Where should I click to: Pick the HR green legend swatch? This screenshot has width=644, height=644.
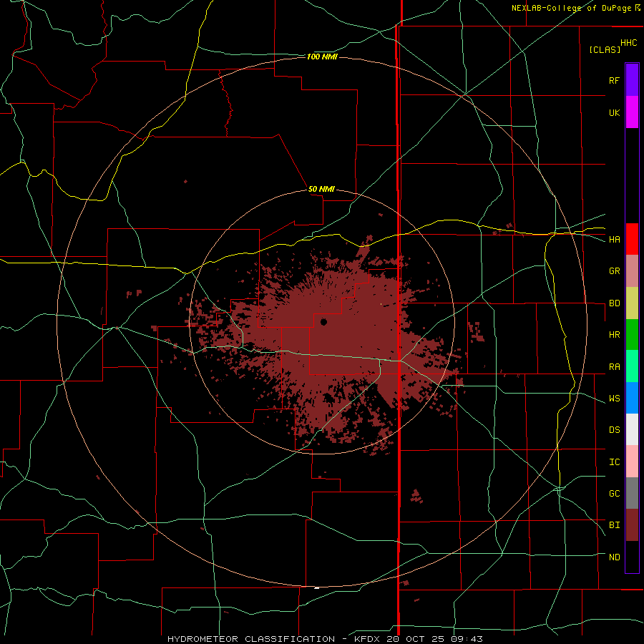tap(632, 335)
